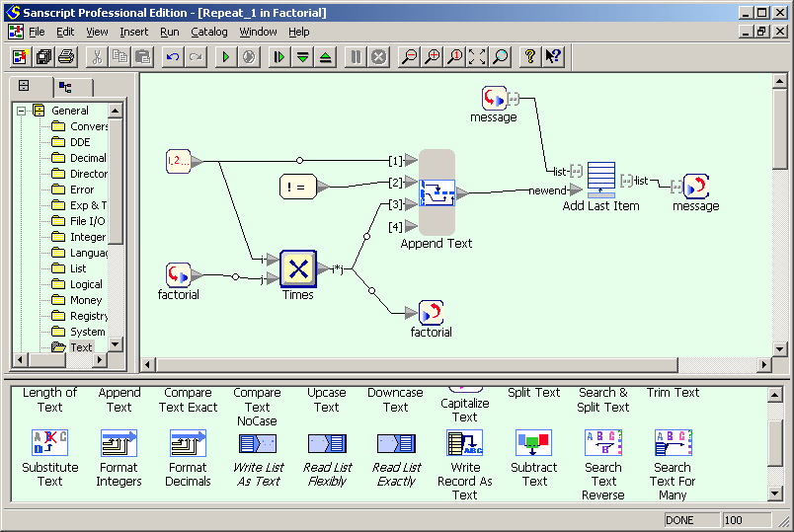Click the Step Into down-arrow icon
Screen dimensions: 794x532
[x=302, y=56]
